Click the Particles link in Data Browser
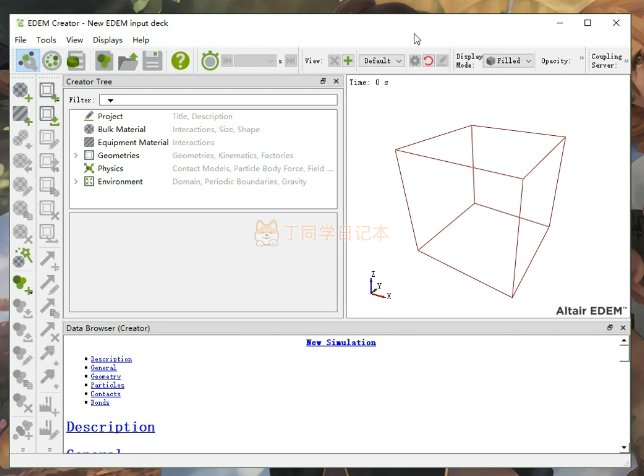 pyautogui.click(x=107, y=385)
